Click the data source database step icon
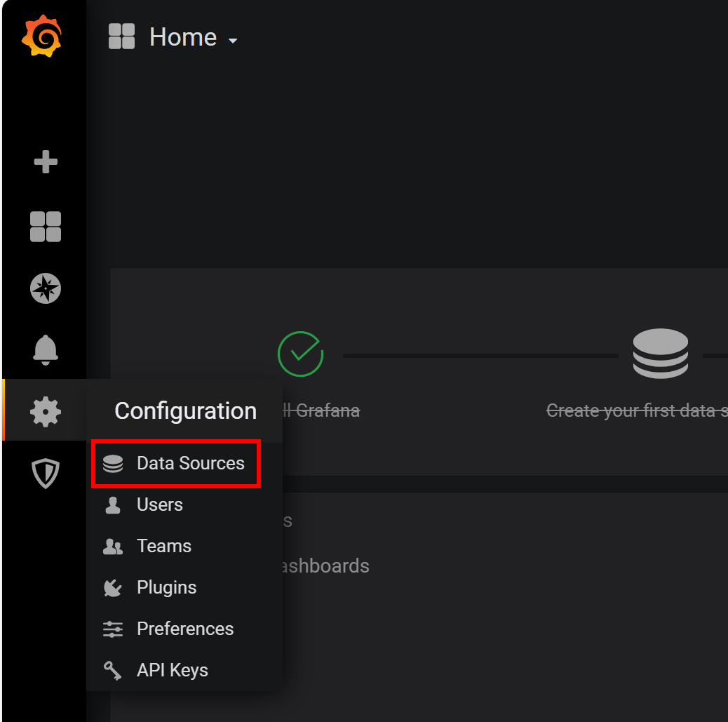 pos(660,354)
